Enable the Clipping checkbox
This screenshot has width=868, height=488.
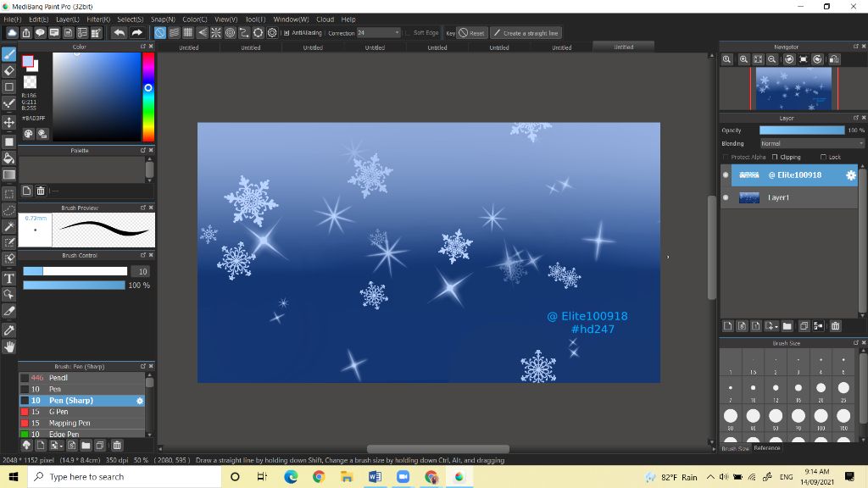[775, 157]
